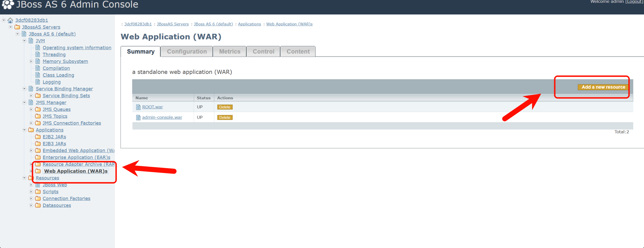
Task: Click the folder icon next to EJB3 JARs
Action: 38,144
